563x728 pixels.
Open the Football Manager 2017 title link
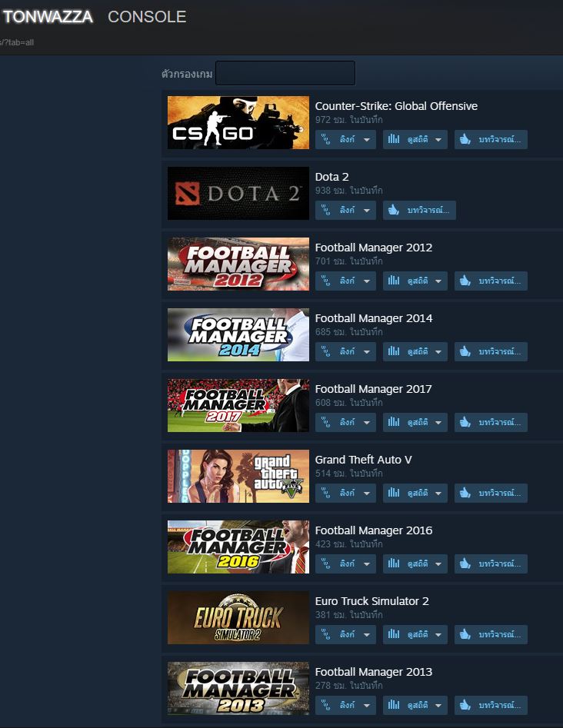(374, 389)
